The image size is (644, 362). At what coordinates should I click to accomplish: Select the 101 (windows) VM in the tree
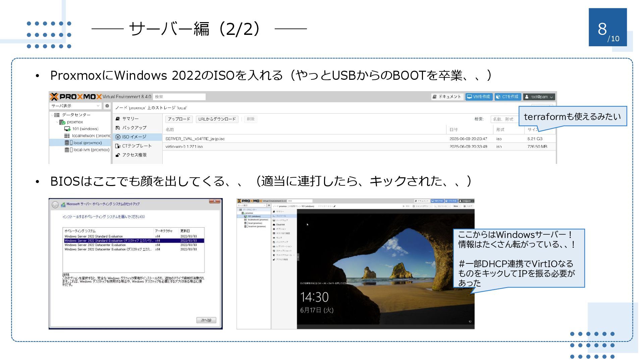click(x=85, y=129)
